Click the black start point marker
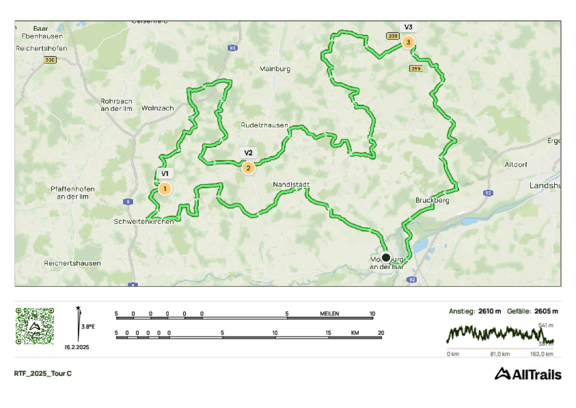The height and width of the screenshot is (408, 576). pyautogui.click(x=386, y=257)
